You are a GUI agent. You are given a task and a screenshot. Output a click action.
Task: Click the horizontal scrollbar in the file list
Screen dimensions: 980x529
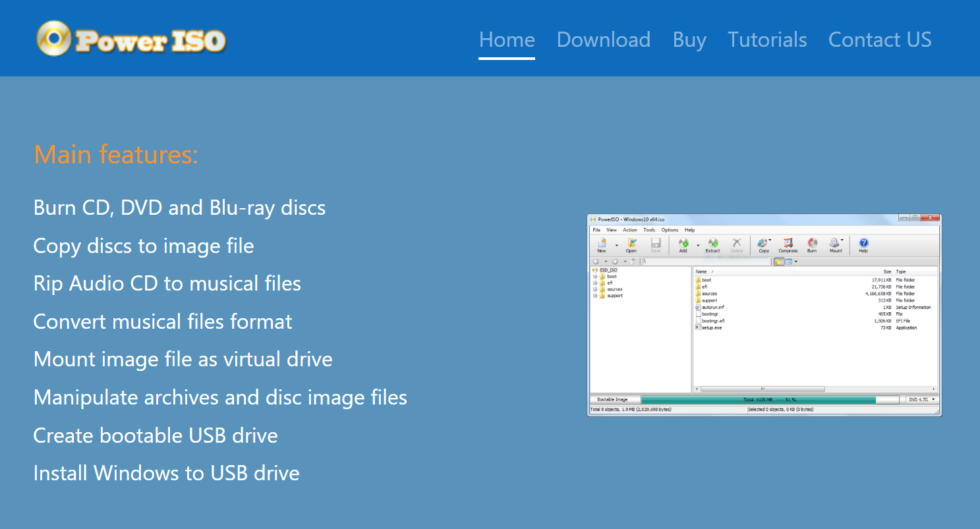tap(763, 389)
